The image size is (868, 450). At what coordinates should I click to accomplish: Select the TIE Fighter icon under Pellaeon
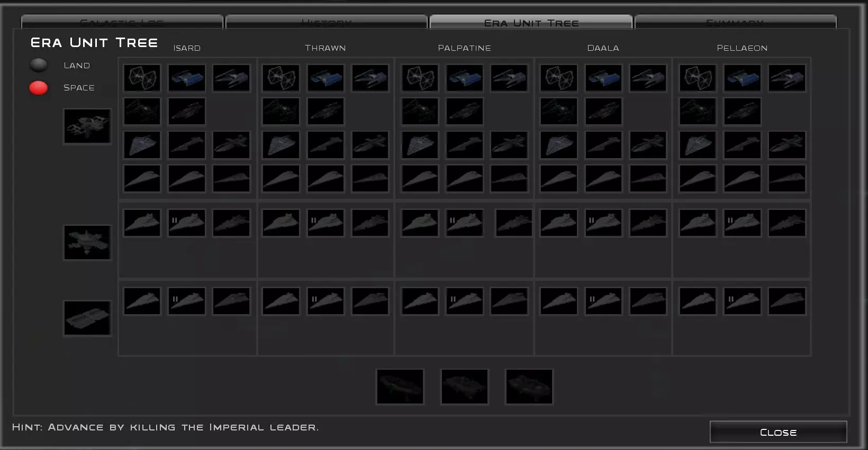point(698,78)
